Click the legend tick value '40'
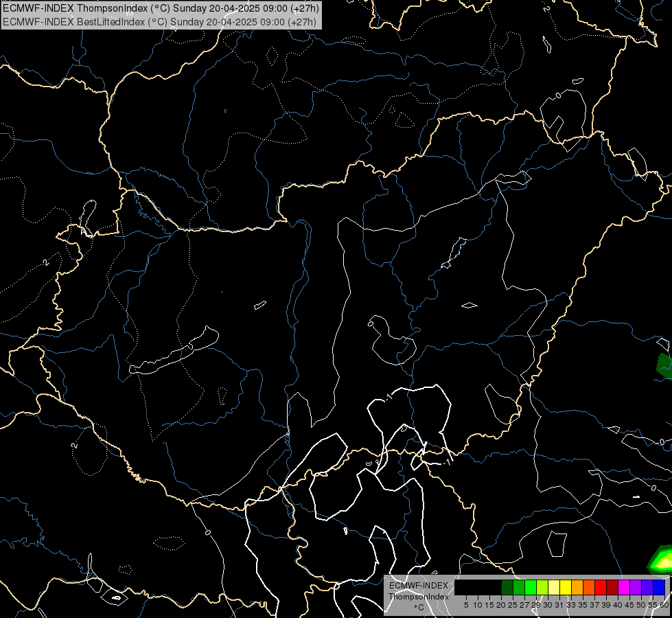 tap(618, 605)
